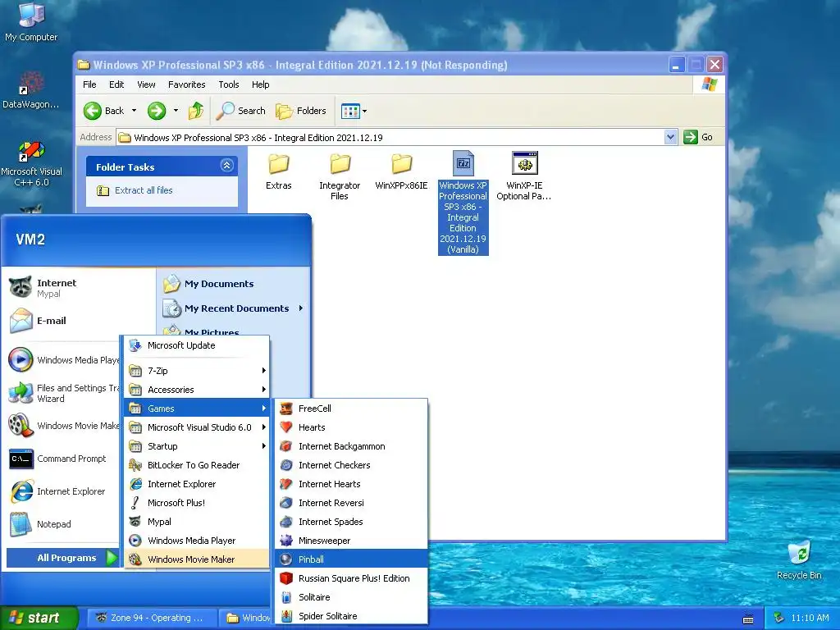Viewport: 840px width, 630px height.
Task: Expand Microsoft Visual Studio 6.0 submenu
Action: pos(197,427)
